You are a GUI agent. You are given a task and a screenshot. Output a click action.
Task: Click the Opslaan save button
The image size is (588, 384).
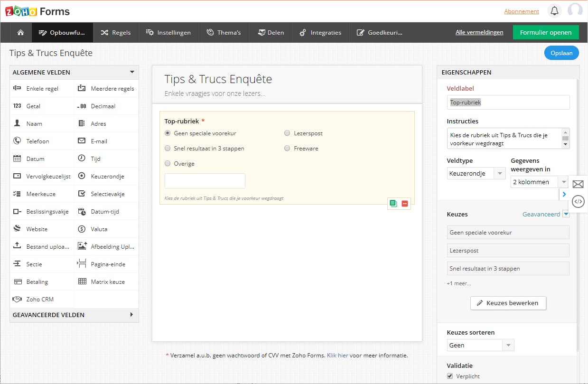coord(561,53)
